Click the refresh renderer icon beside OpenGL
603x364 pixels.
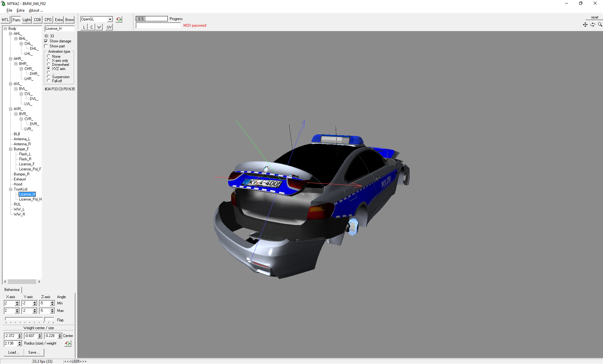point(119,19)
